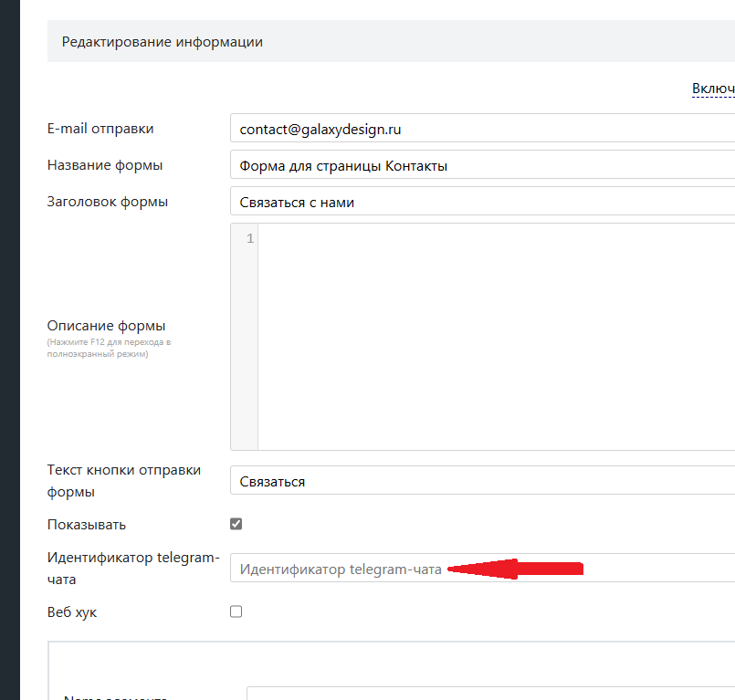Click the Текст кнопки отправки формы label
The width and height of the screenshot is (735, 700).
pos(124,481)
